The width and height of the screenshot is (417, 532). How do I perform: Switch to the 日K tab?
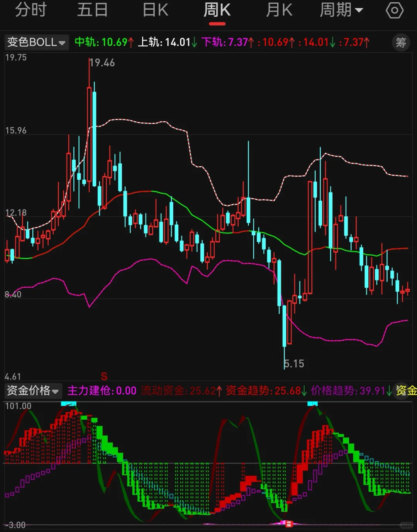[154, 10]
